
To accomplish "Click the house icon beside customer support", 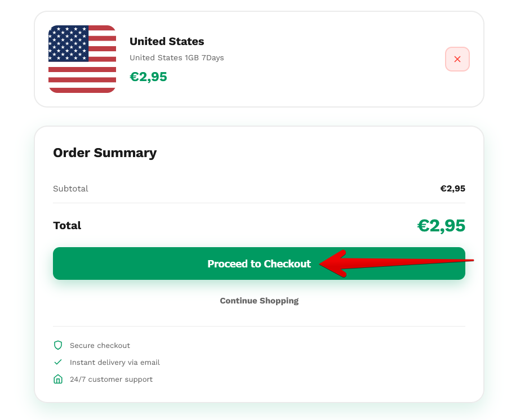I will pos(57,379).
